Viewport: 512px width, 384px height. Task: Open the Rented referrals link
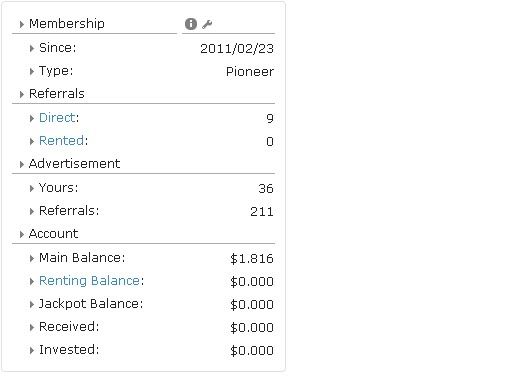[x=62, y=141]
